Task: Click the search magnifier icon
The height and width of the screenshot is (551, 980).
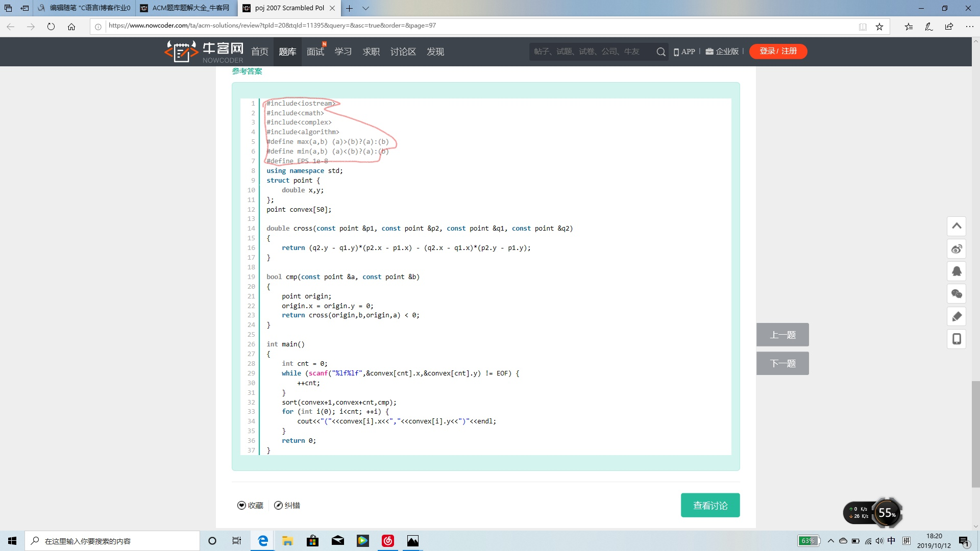Action: point(660,52)
